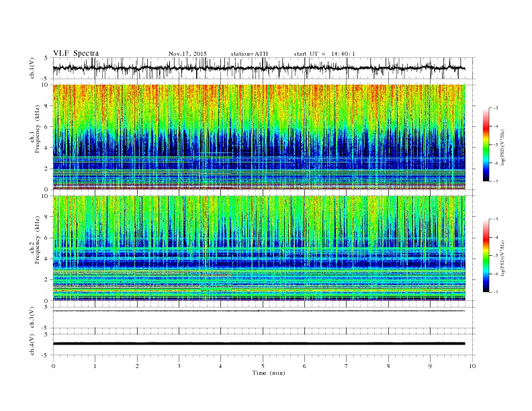The image size is (532, 411).
Task: Click the ch.1 color bar legend
Action: (x=486, y=144)
